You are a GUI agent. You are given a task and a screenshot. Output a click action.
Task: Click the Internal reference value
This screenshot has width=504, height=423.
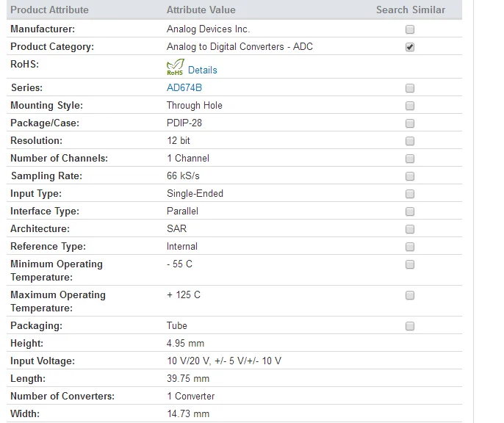pyautogui.click(x=182, y=246)
